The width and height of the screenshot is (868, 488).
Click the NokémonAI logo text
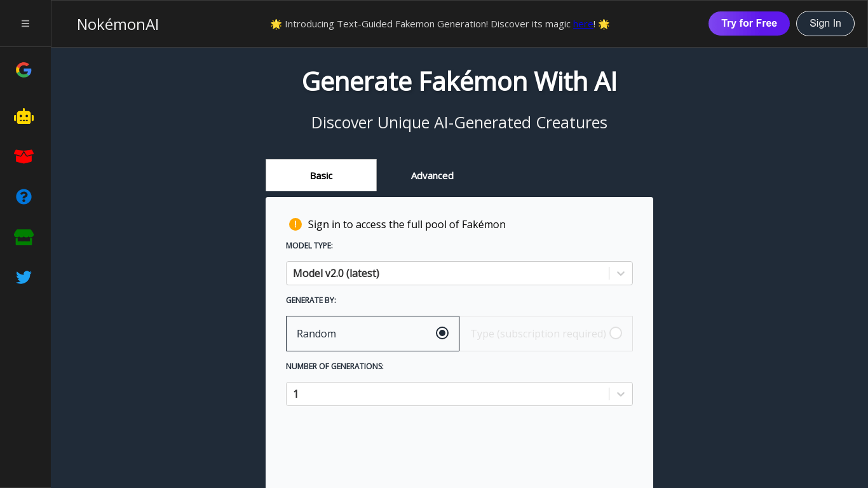tap(118, 25)
